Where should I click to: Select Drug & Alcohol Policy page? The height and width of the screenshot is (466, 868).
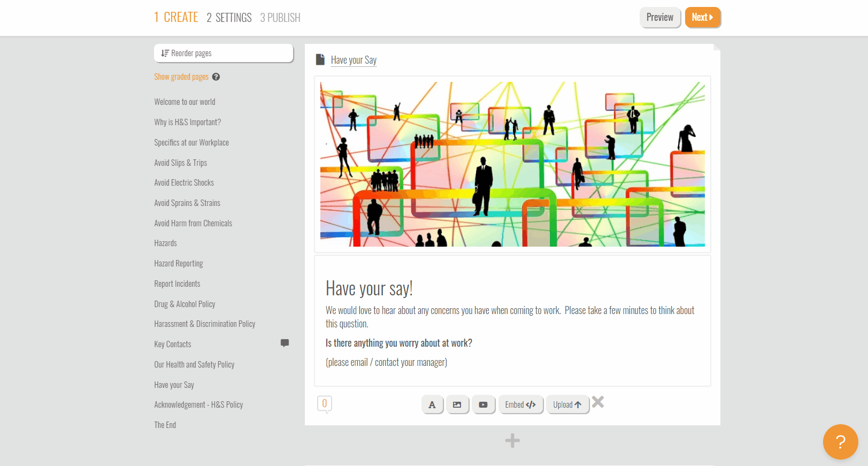pos(185,304)
